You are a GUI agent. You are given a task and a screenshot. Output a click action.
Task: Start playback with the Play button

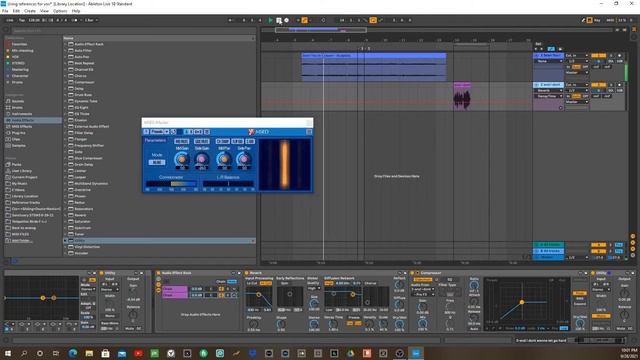coord(270,20)
